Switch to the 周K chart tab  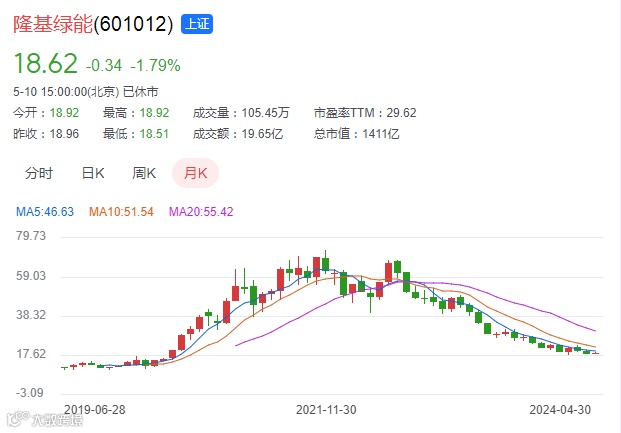click(x=144, y=173)
